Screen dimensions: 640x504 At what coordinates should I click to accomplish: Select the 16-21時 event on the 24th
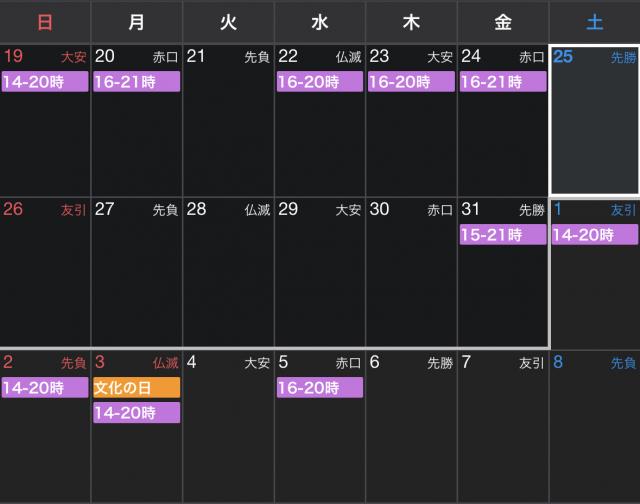point(503,82)
